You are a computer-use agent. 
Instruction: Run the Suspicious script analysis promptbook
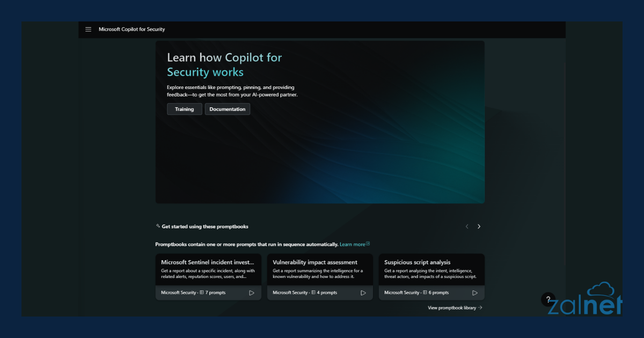pyautogui.click(x=475, y=293)
